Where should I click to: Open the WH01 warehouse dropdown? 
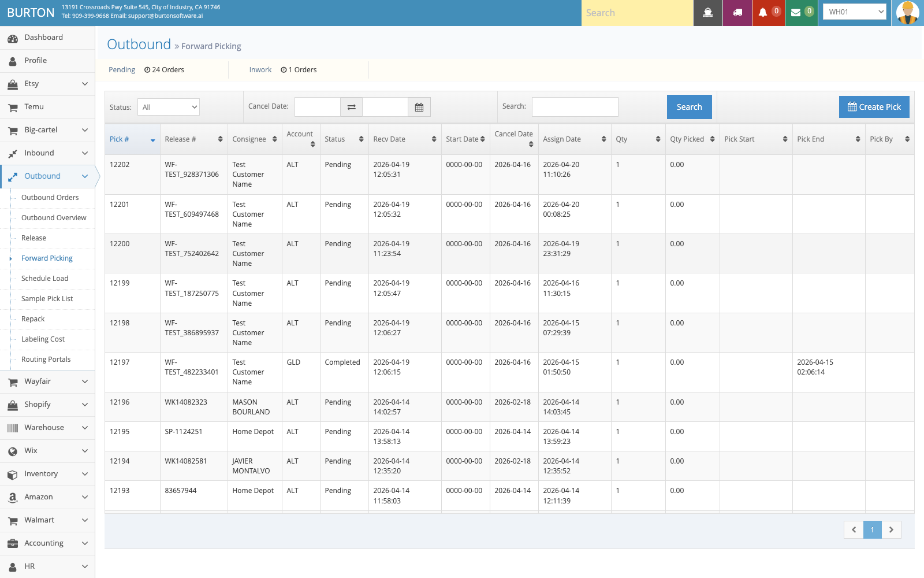pyautogui.click(x=855, y=12)
